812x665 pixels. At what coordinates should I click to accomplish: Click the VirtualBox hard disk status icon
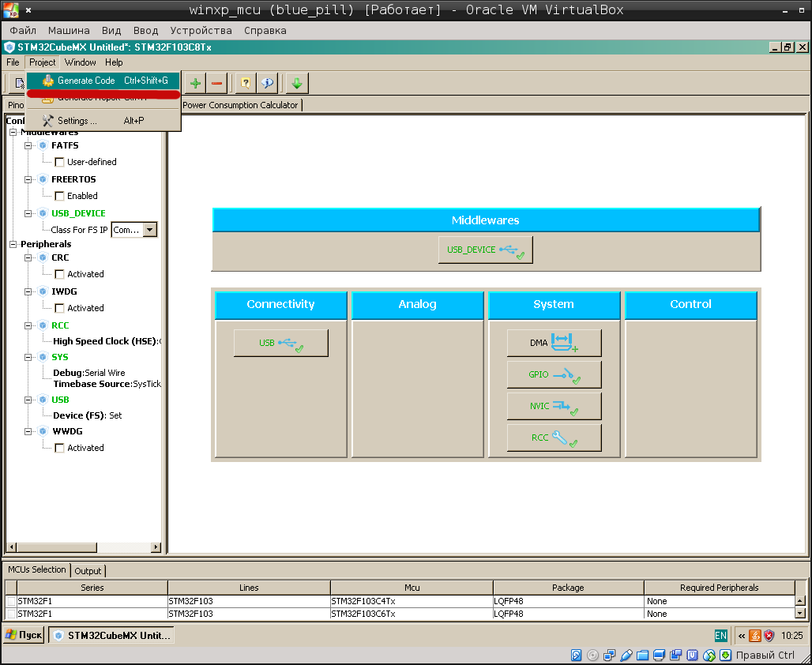576,656
